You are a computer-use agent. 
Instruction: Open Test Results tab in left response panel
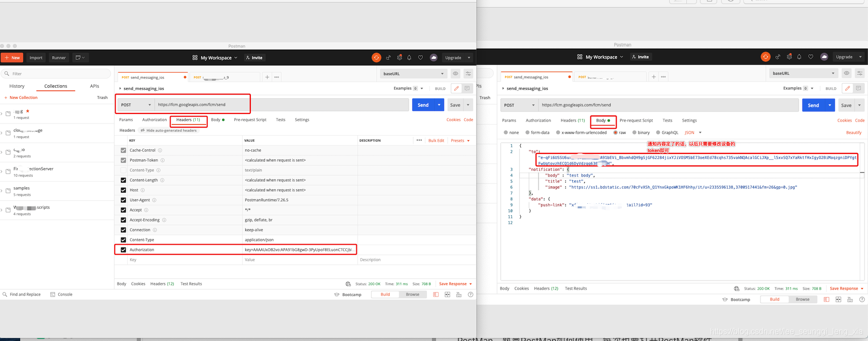(x=191, y=284)
